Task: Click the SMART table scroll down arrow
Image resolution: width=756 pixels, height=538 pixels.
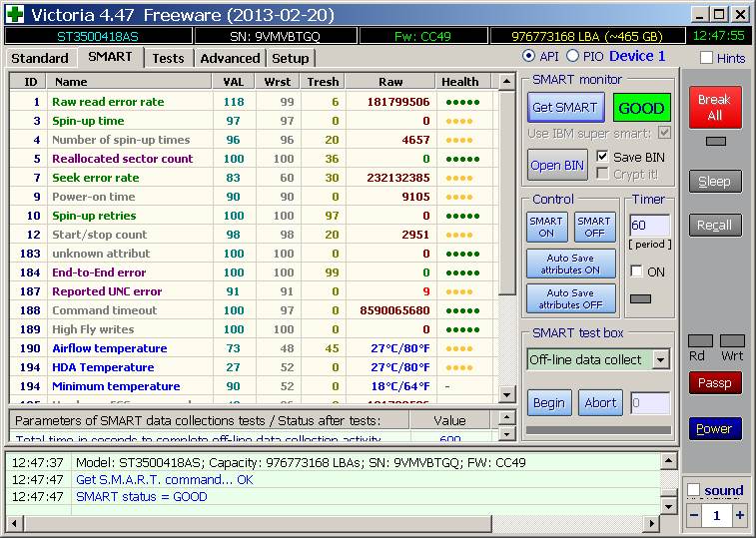Action: click(506, 395)
